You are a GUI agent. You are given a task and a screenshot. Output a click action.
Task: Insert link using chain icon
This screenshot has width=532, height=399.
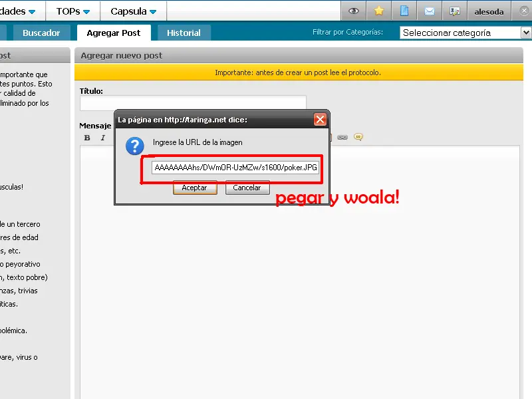[342, 137]
